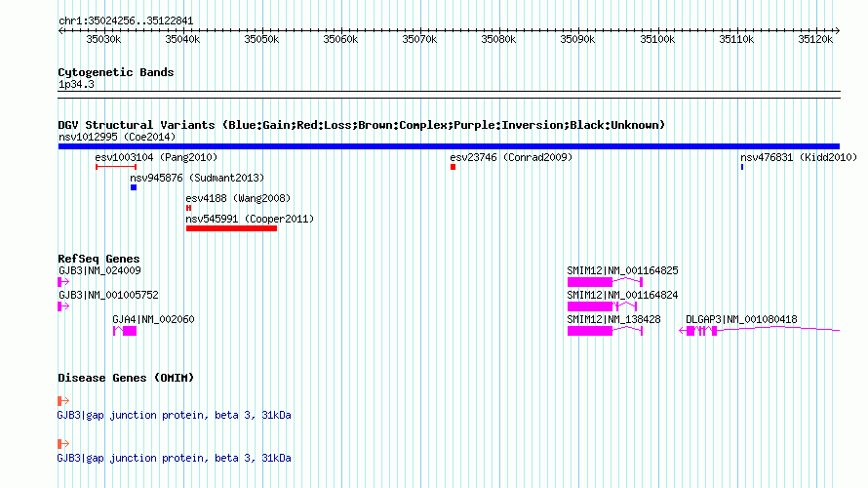
Task: Click DLGAP3|NM_001080418 label
Action: pos(741,319)
